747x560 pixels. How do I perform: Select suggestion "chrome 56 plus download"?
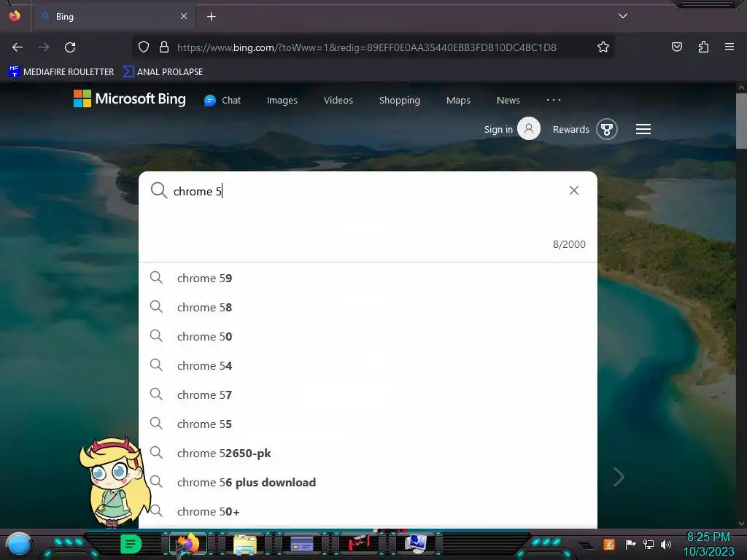[x=368, y=483]
